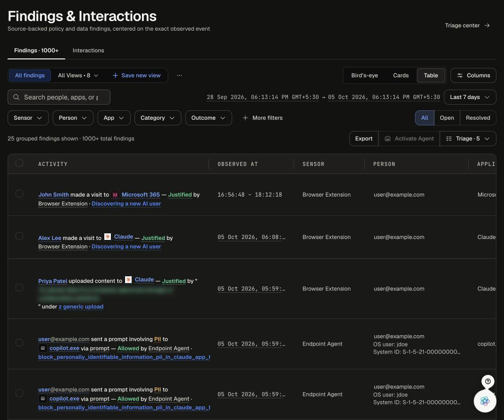Select the Table view

[x=431, y=75]
